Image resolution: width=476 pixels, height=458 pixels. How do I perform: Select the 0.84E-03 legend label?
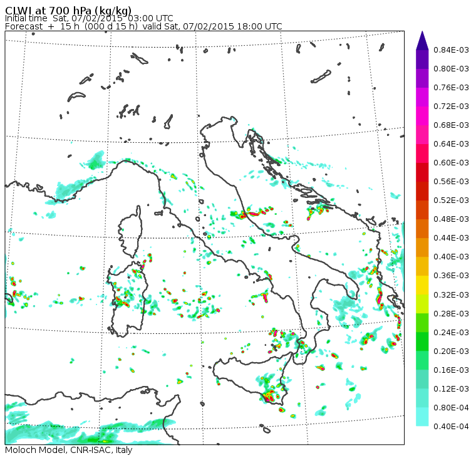point(451,49)
